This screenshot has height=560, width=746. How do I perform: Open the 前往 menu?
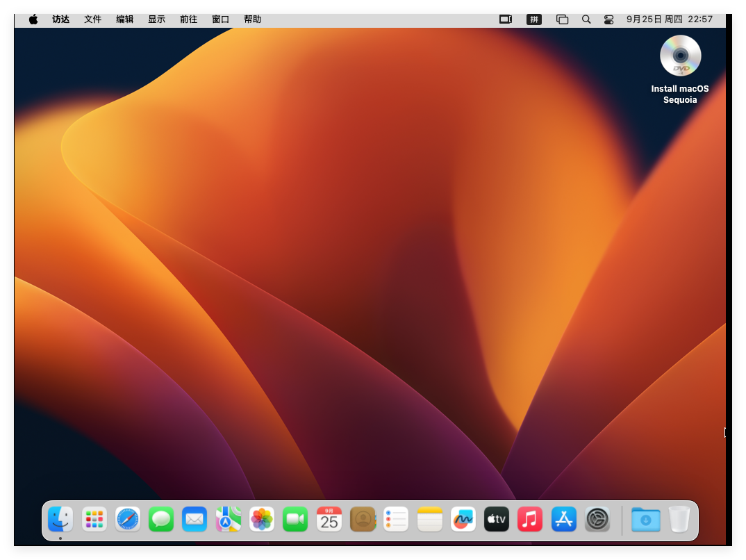(x=188, y=19)
